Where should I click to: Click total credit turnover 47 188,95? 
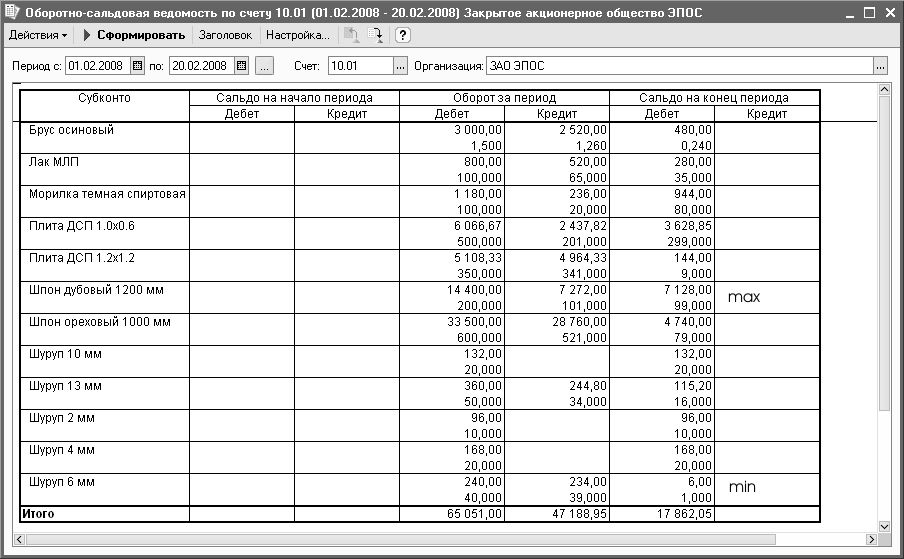579,513
